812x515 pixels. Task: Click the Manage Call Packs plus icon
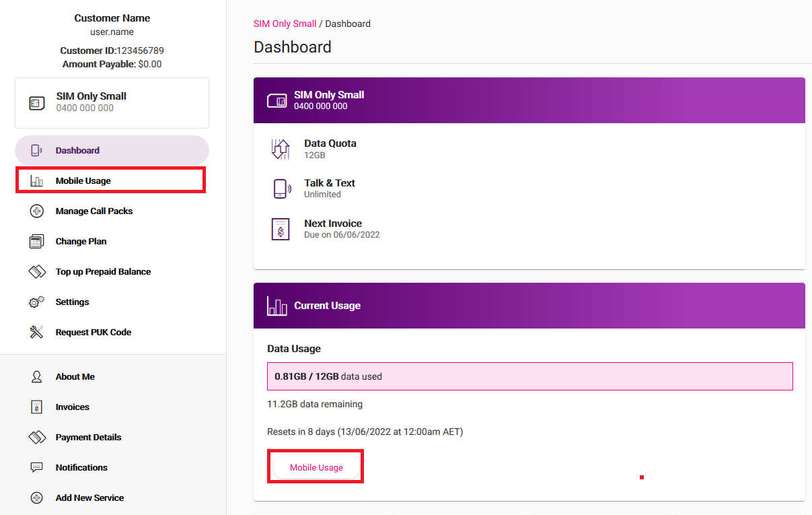pos(37,211)
